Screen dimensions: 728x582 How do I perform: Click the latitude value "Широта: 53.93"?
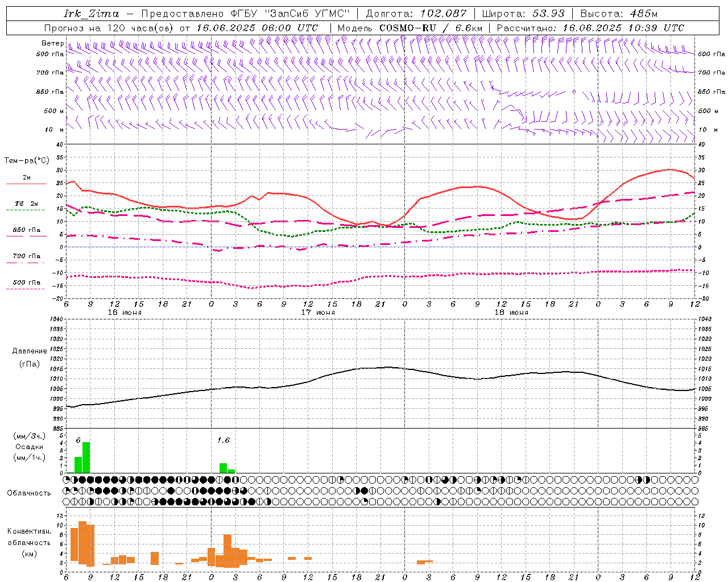[x=523, y=14]
